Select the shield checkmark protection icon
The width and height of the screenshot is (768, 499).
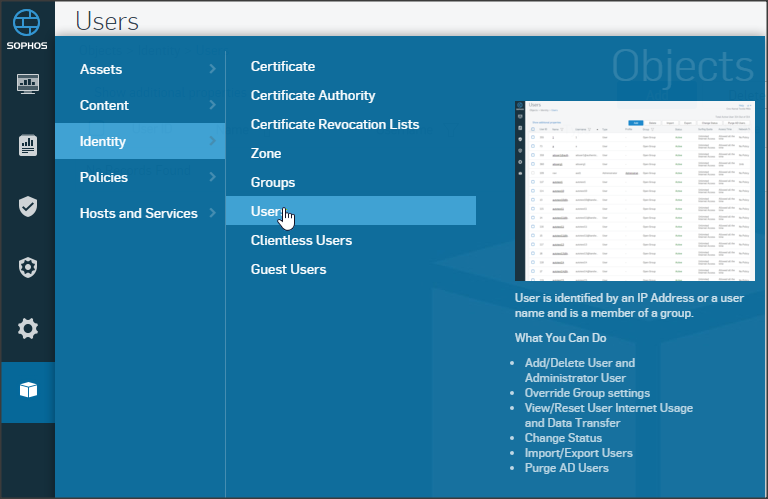click(x=28, y=207)
